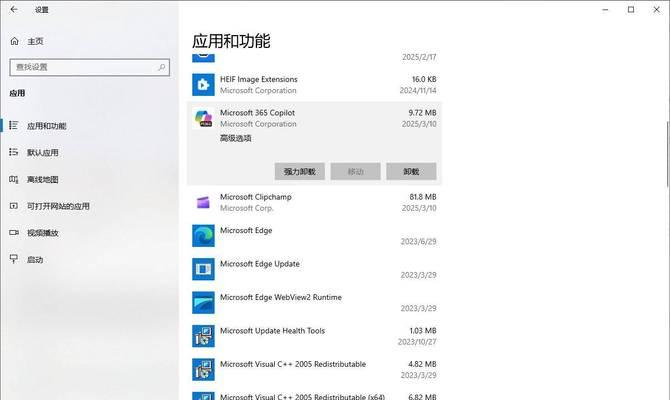Click the Microsoft Clipchamp app icon
The width and height of the screenshot is (670, 400).
(203, 203)
